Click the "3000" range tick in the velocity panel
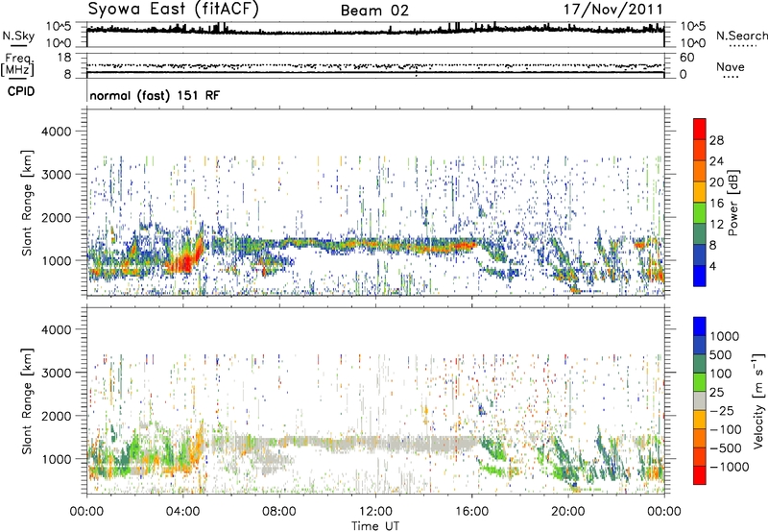Screen dimensions: 768x532 tap(56, 373)
